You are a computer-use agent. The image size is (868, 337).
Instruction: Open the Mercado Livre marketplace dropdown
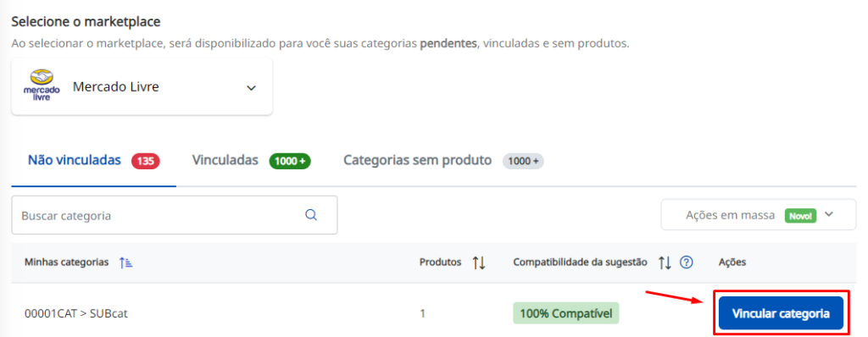tap(142, 87)
